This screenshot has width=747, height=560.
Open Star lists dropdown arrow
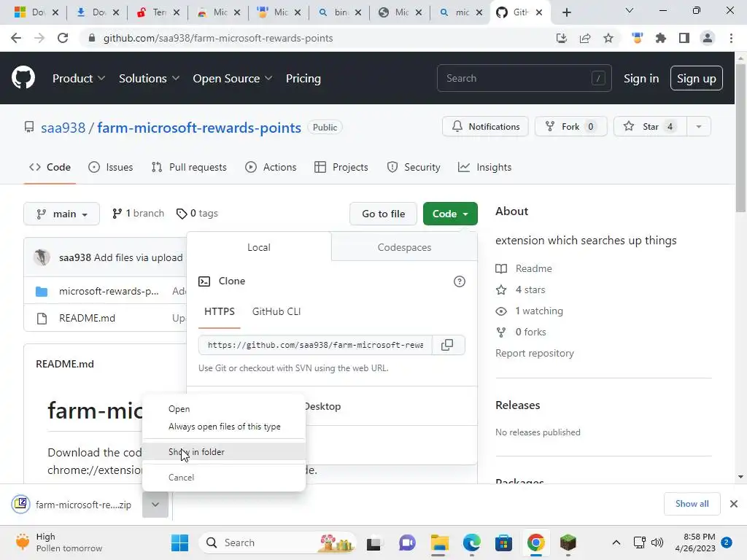tap(698, 127)
